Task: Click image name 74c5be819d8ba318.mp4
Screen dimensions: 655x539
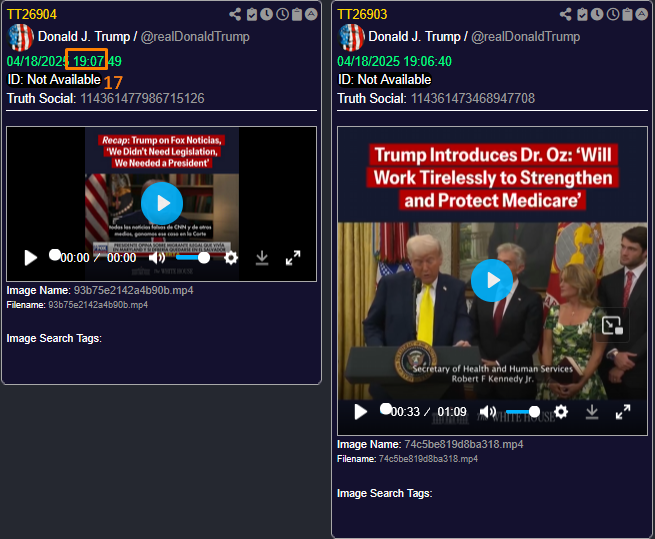Action: point(464,445)
